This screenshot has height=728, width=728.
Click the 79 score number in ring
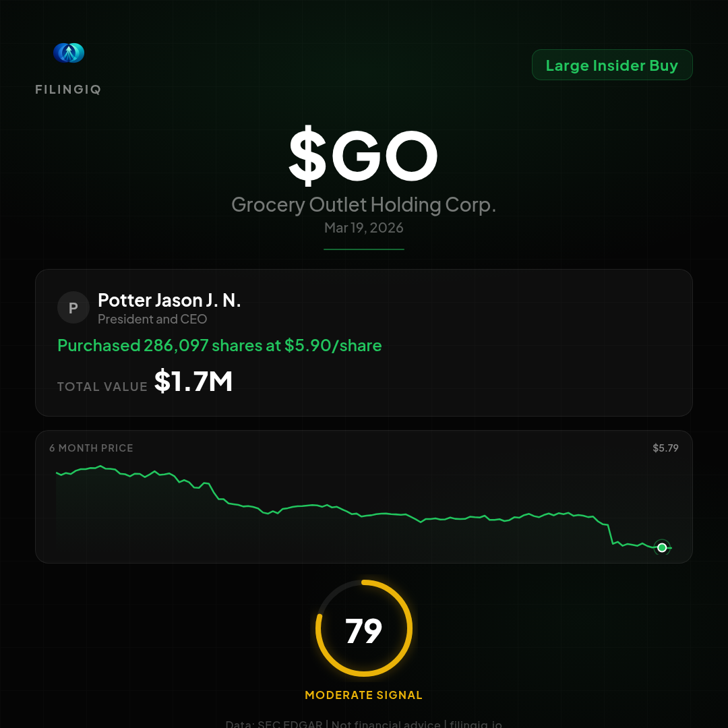coord(363,631)
